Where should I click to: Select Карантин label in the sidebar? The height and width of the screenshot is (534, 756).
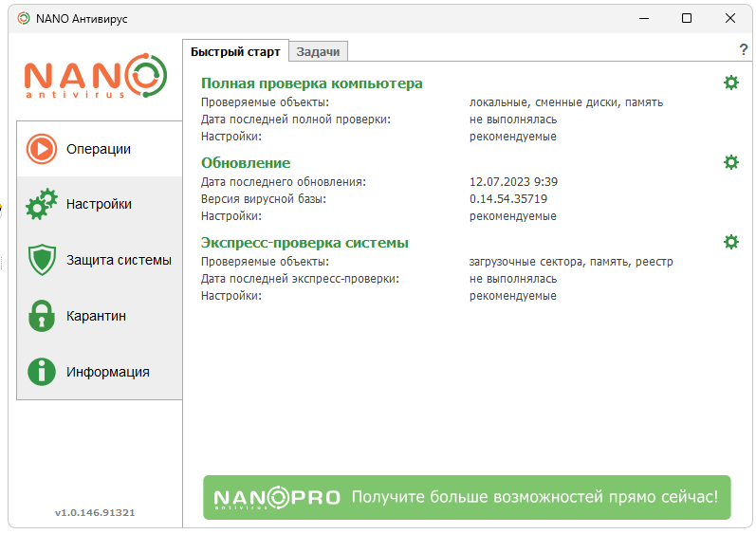click(96, 316)
